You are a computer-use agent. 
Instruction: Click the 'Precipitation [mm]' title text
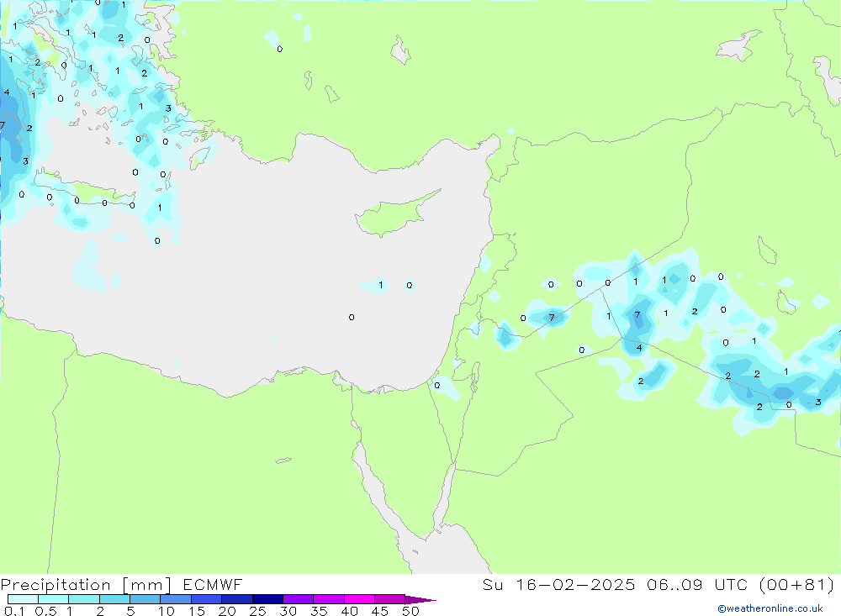coord(86,585)
